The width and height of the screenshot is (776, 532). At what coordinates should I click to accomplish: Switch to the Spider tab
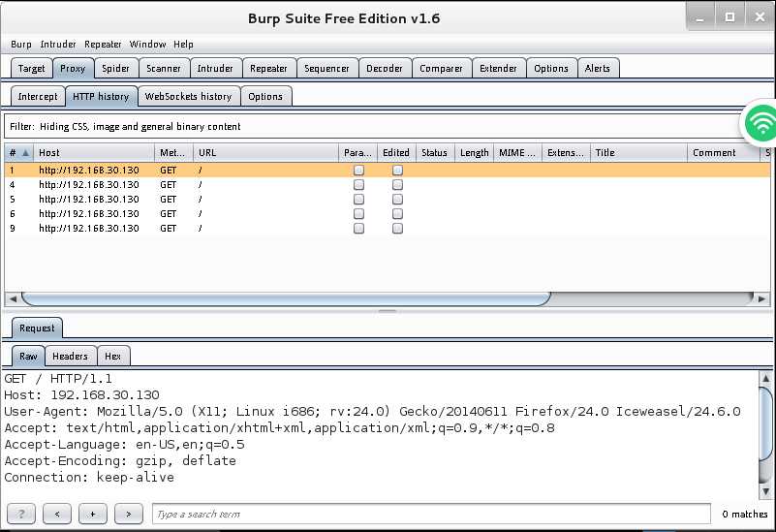point(115,68)
